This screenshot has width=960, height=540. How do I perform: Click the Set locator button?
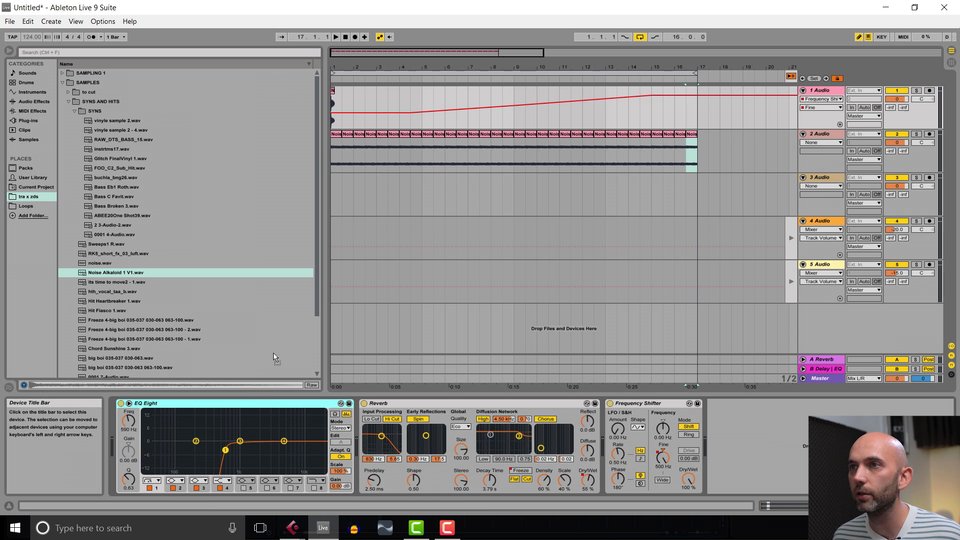coord(814,78)
